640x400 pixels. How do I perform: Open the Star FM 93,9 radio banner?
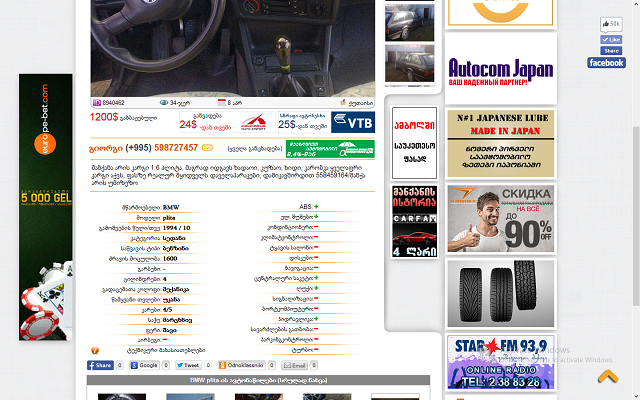(x=500, y=362)
